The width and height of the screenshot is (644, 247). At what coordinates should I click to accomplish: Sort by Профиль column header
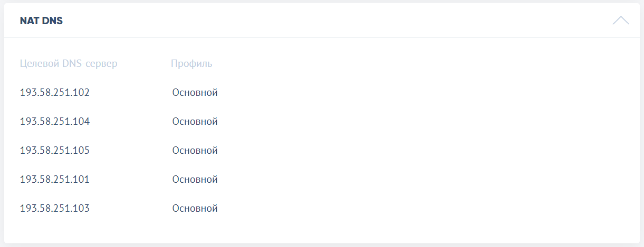coord(191,64)
